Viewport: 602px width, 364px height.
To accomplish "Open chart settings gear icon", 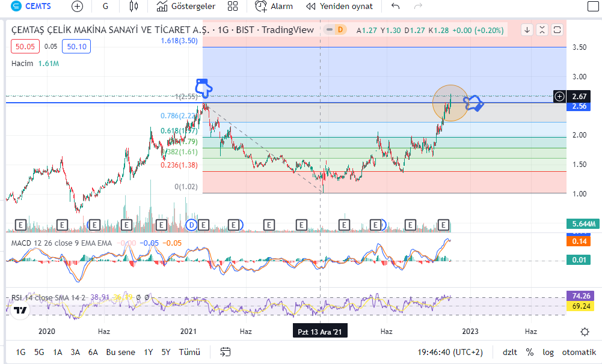I will [585, 332].
